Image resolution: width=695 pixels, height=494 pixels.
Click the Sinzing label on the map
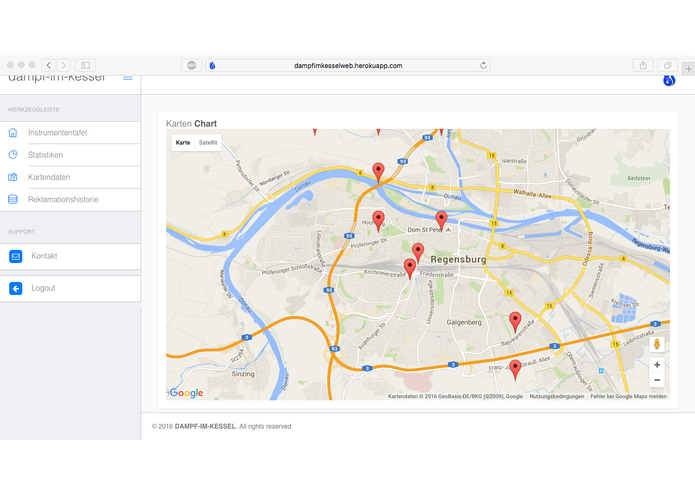[243, 374]
